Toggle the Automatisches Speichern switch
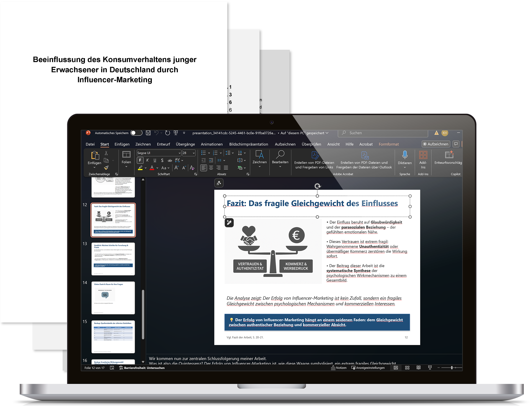This screenshot has width=532, height=408. click(x=136, y=133)
